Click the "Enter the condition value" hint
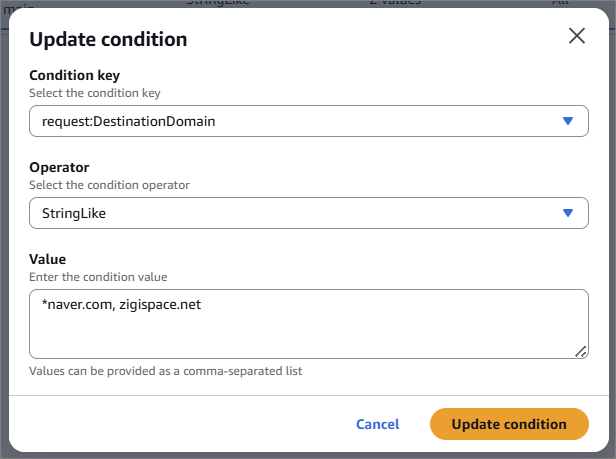 click(x=98, y=276)
